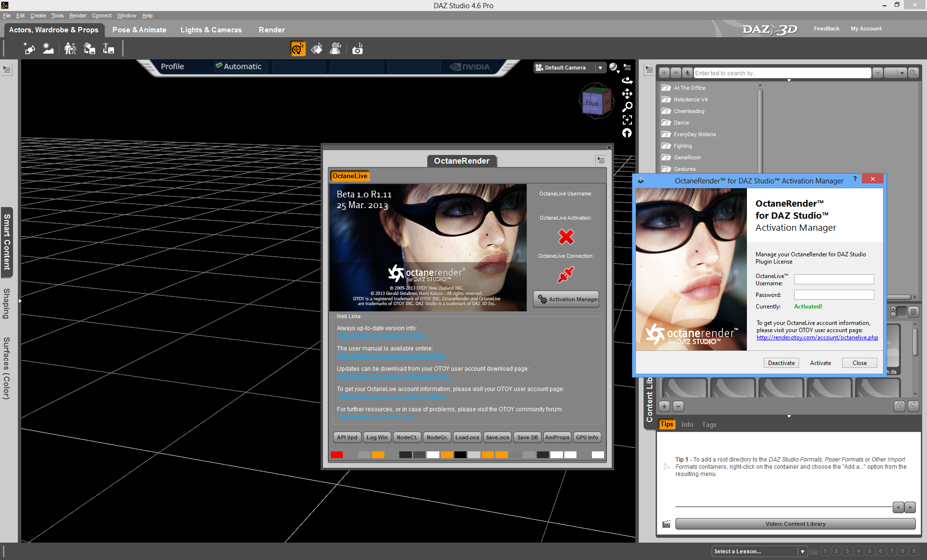
Task: Toggle the OctaneLive tab button
Action: point(350,176)
